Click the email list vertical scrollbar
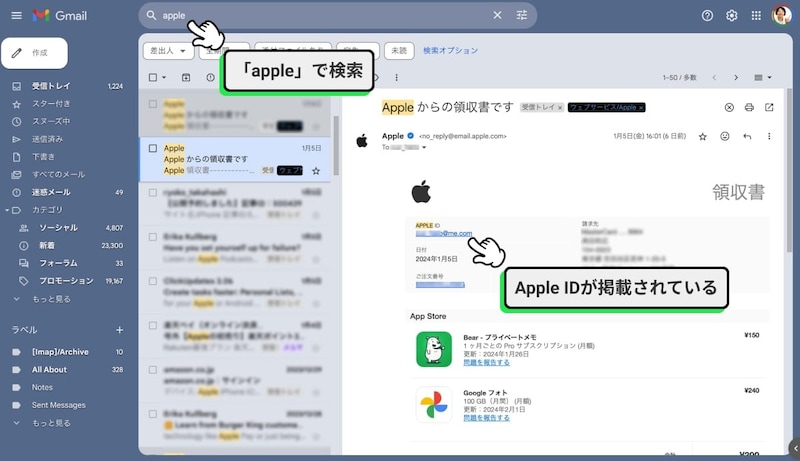800x461 pixels. coord(336,146)
